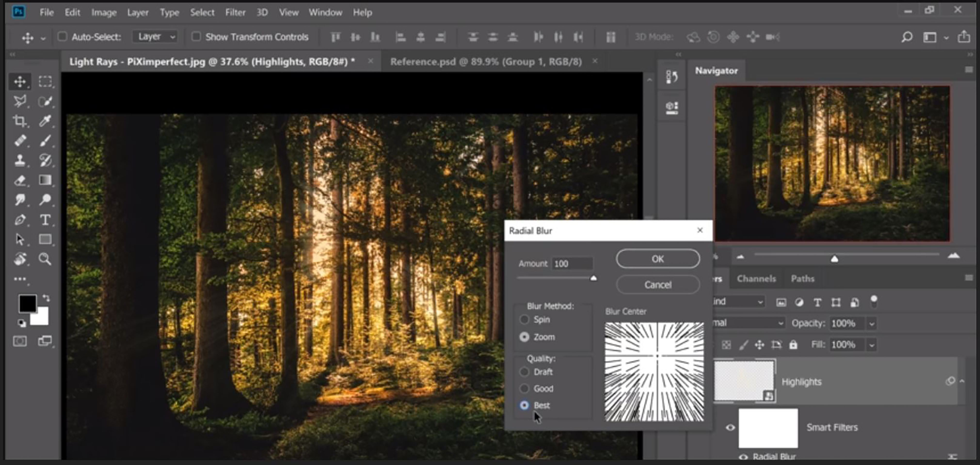The height and width of the screenshot is (465, 980).
Task: Select the Rectangle shape tool
Action: click(x=45, y=239)
